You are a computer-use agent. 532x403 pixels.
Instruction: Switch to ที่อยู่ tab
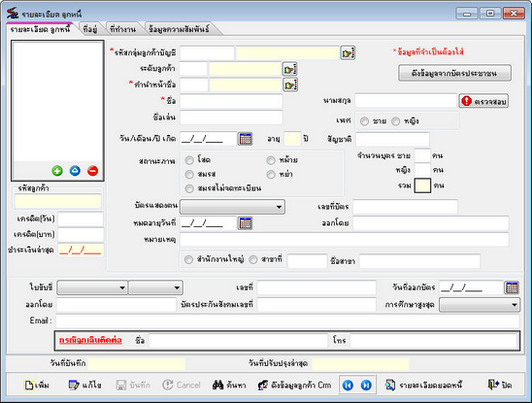coord(90,29)
